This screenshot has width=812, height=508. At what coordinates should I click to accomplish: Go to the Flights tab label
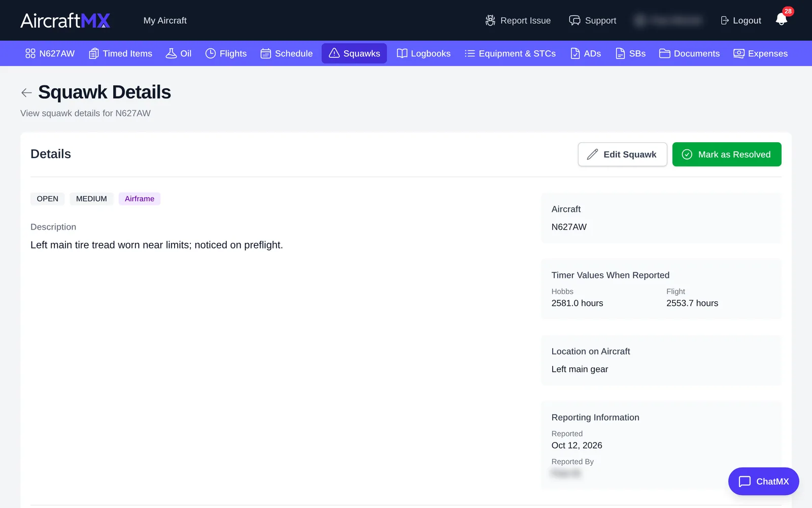pos(233,53)
